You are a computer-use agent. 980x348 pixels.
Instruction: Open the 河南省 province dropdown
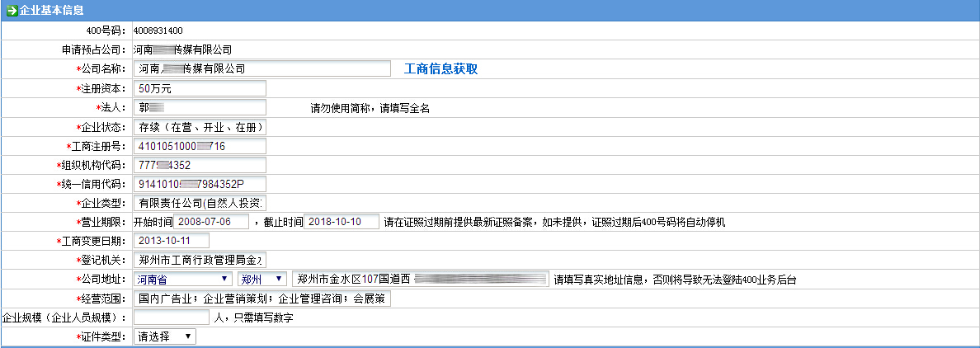tap(182, 280)
